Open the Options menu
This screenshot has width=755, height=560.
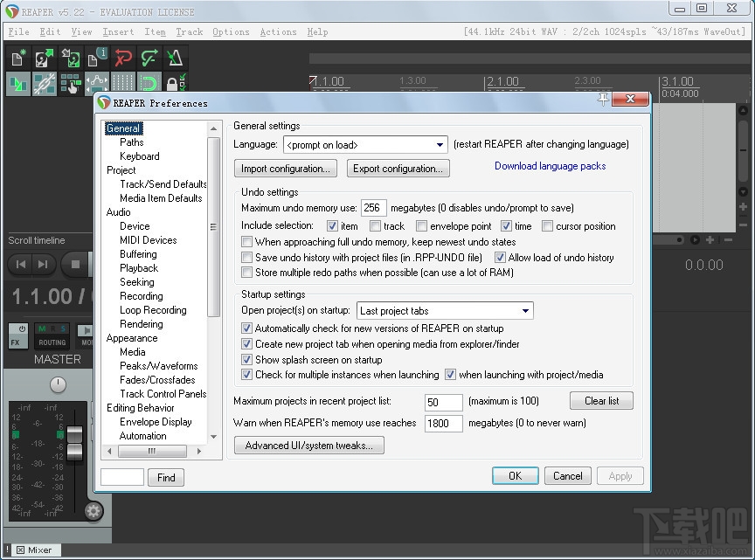tap(231, 31)
